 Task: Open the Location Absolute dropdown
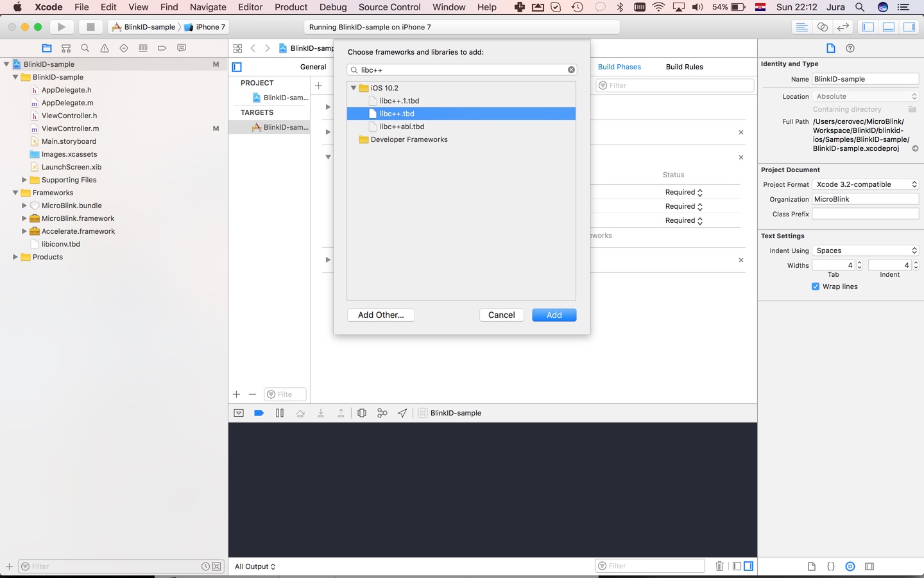tap(866, 96)
